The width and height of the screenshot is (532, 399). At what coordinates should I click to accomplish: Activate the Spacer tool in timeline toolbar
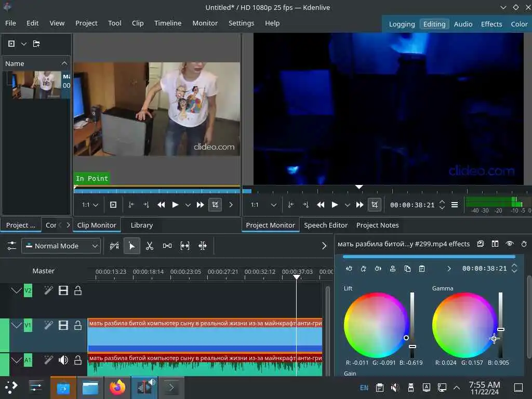(x=167, y=246)
